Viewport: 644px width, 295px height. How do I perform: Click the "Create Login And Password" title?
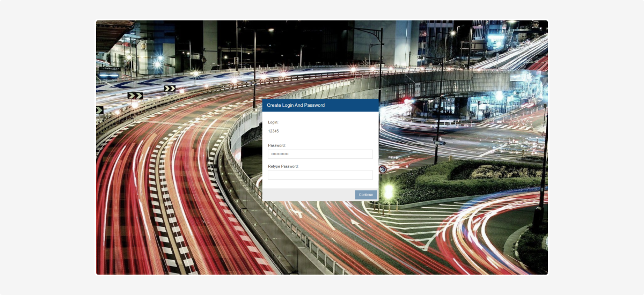click(296, 106)
